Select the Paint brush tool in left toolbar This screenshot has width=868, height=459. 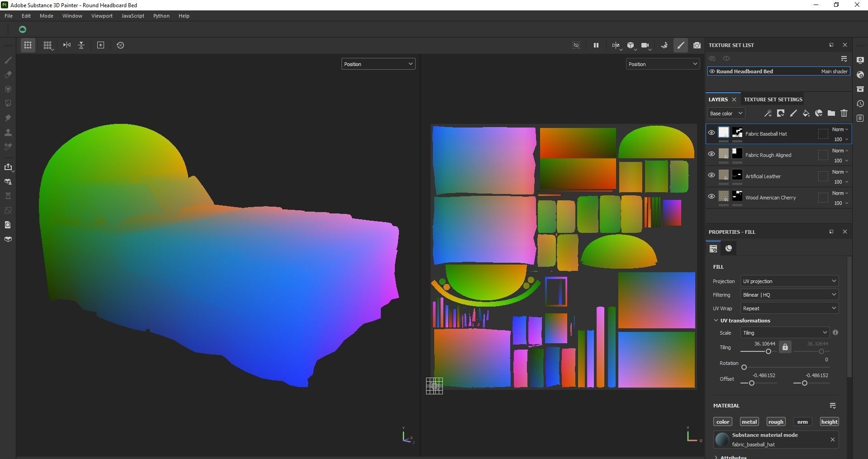[8, 60]
